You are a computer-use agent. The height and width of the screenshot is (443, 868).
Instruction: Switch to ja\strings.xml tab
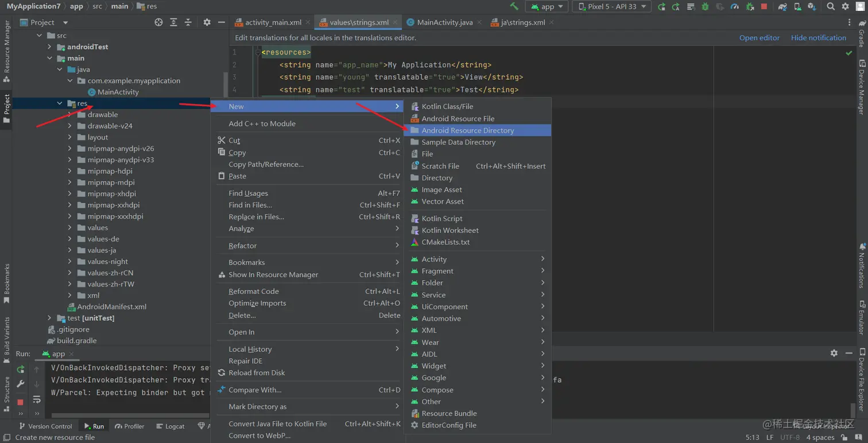tap(518, 22)
